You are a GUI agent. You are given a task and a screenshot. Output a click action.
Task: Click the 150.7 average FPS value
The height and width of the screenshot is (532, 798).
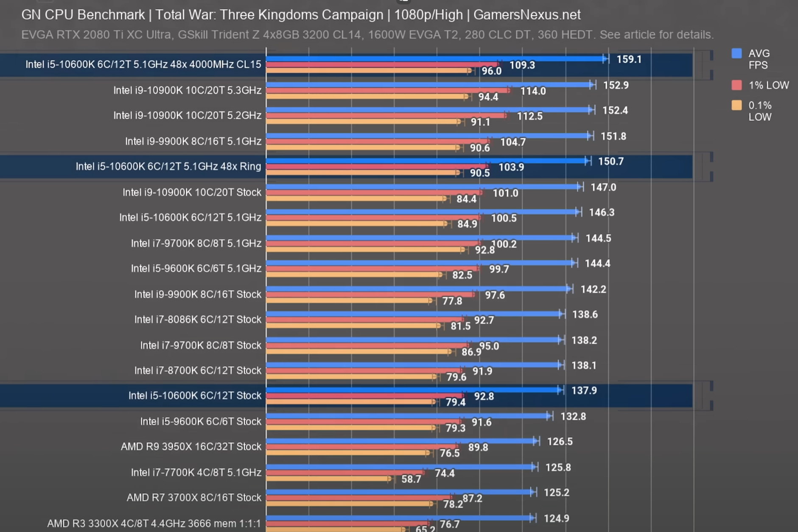[x=610, y=162]
